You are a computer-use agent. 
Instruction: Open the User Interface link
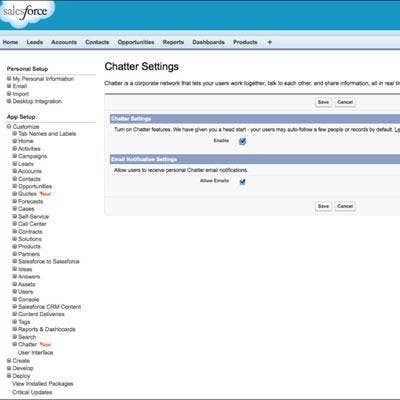[x=36, y=353]
